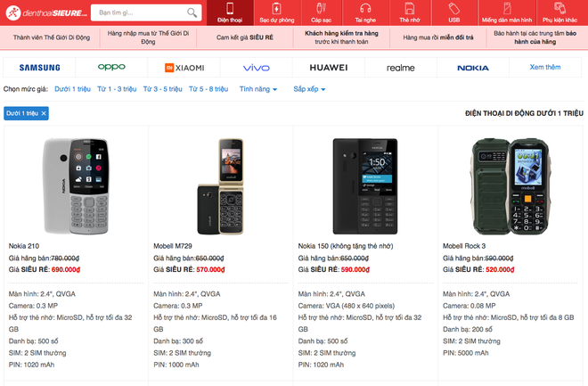588x386 pixels.
Task: Open the Mobell M729 product image
Action: [x=221, y=186]
